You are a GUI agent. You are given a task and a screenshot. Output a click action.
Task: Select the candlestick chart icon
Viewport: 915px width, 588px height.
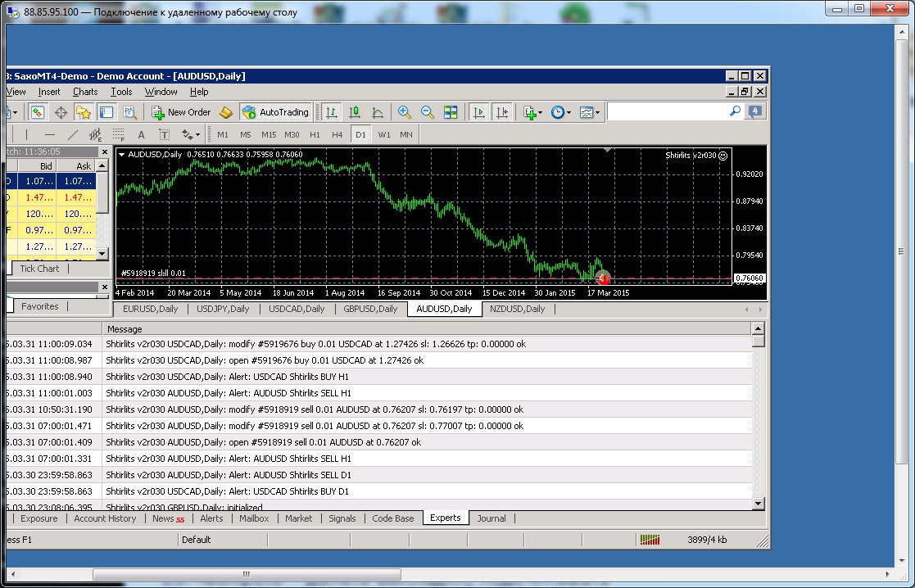pos(354,112)
